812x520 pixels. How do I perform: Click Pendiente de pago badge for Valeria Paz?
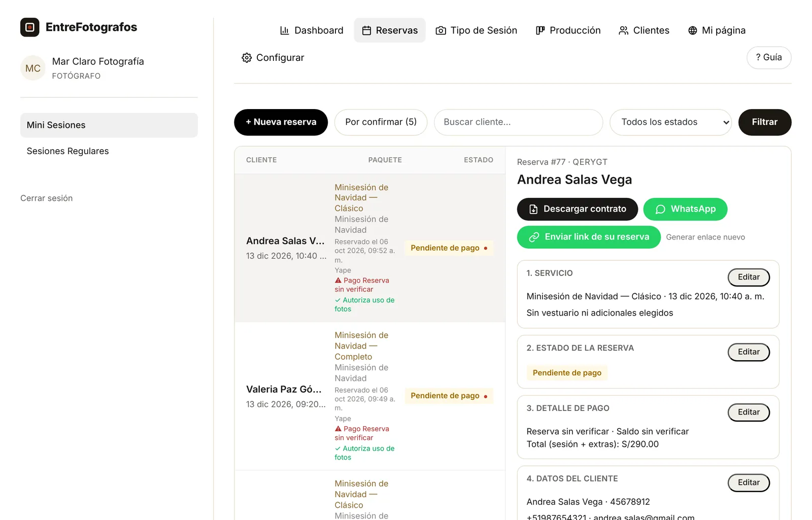pos(449,396)
